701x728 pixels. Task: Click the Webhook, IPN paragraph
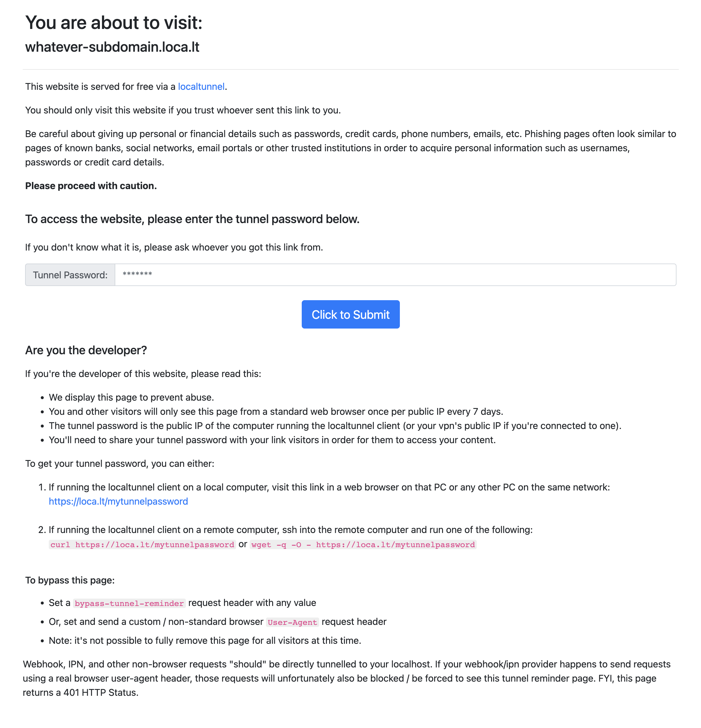pos(347,678)
